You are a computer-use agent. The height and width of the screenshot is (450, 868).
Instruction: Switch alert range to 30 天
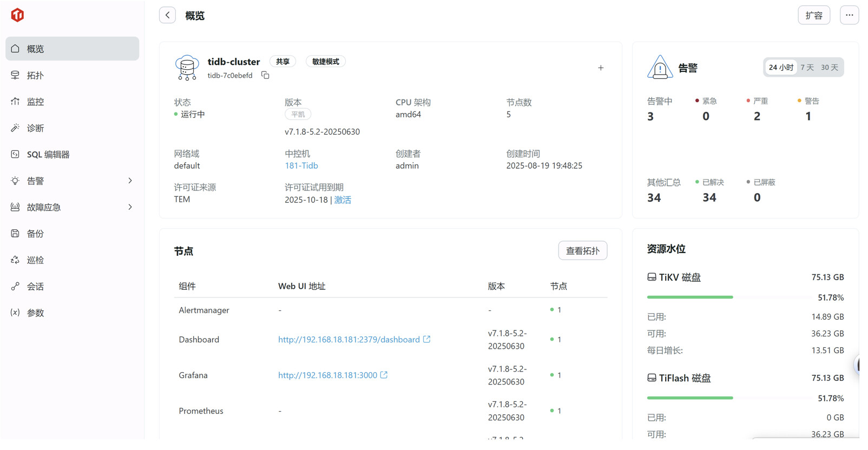click(x=829, y=68)
